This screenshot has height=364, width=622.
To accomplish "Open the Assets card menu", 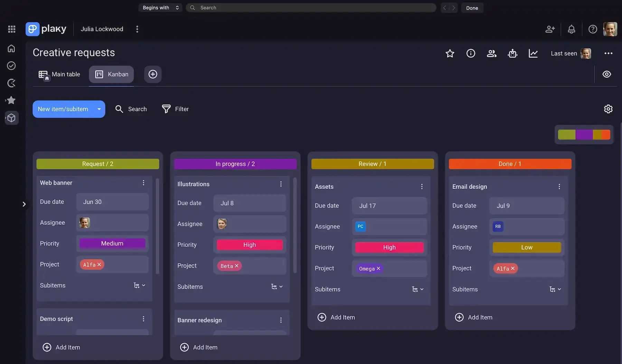I will point(422,187).
